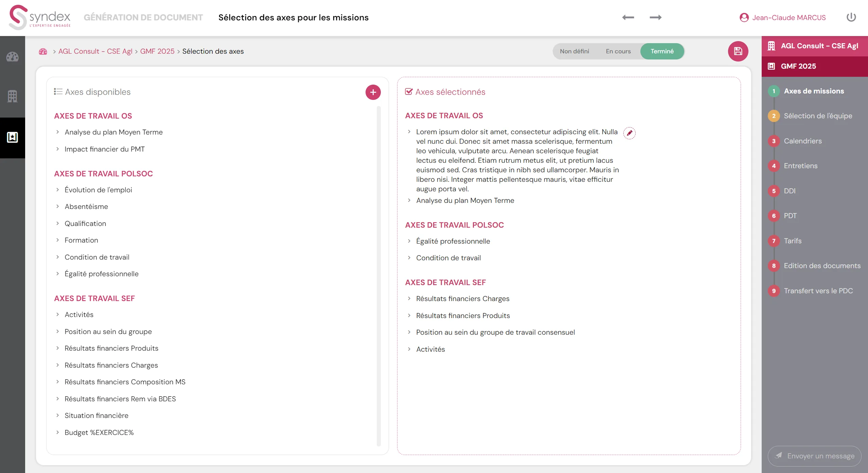Click step 5 circle for DDI
The height and width of the screenshot is (473, 868).
click(x=774, y=191)
